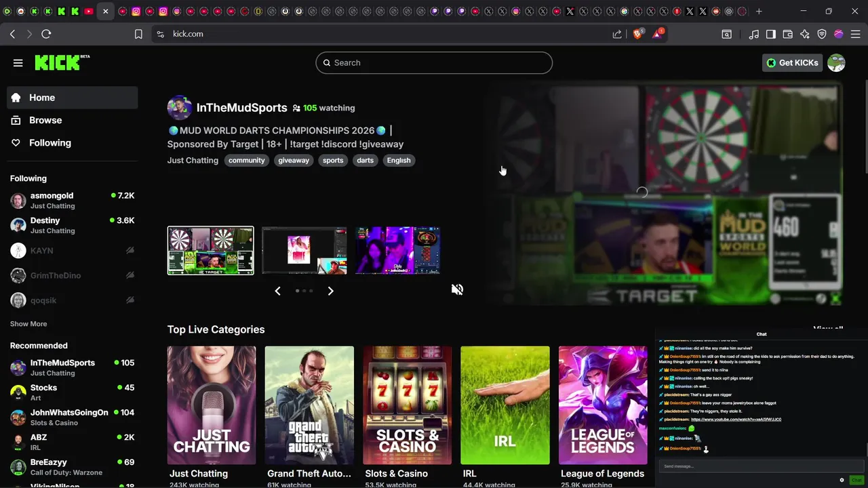Viewport: 868px width, 488px height.
Task: Open the tab search icon in toolbar
Action: coord(726,34)
